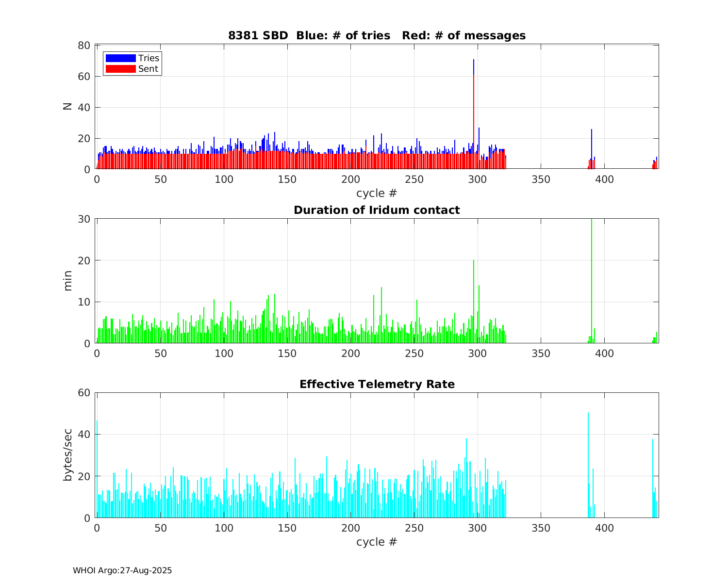The width and height of the screenshot is (728, 582).
Task: Click the "80" y-axis tick in the top chart
Action: click(x=84, y=46)
